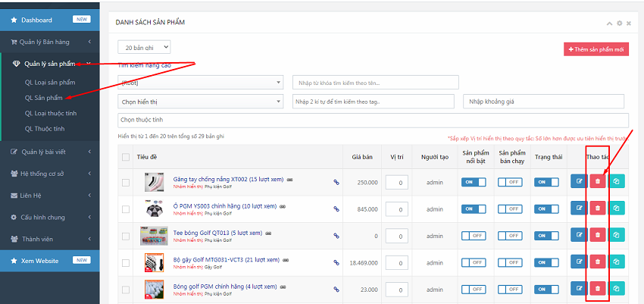
Task: Click edit icon for Găng tay chống nắng XT002
Action: click(x=579, y=182)
